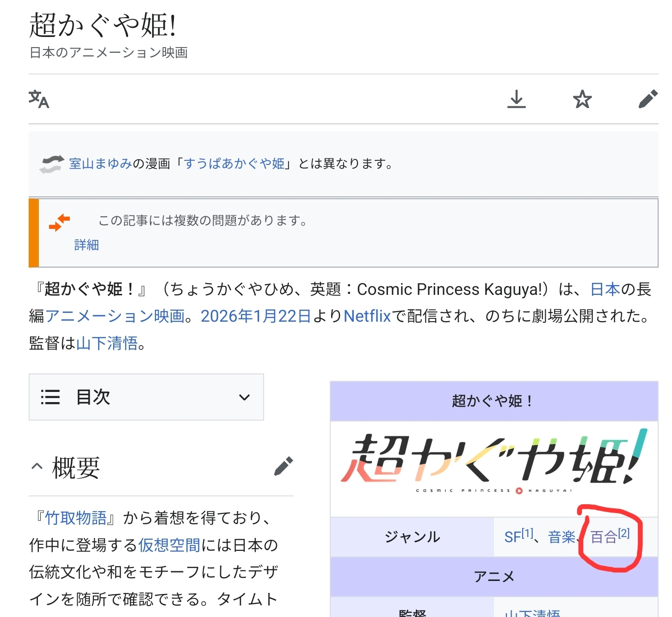The width and height of the screenshot is (672, 617).
Task: Follow the 仮想空間 link
Action: point(169,545)
